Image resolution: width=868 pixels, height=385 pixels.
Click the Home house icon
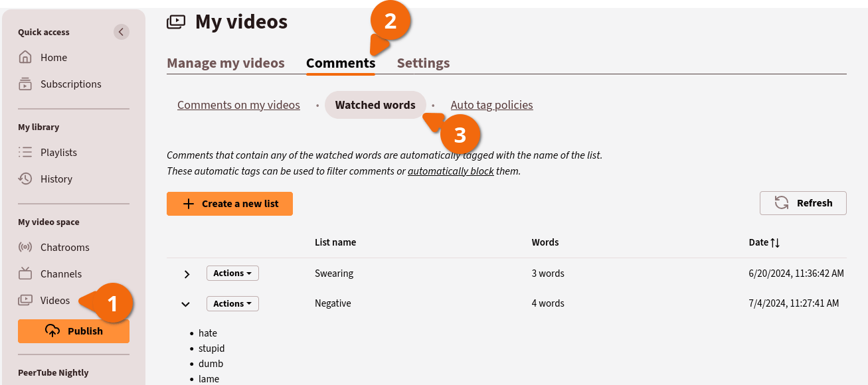[25, 57]
